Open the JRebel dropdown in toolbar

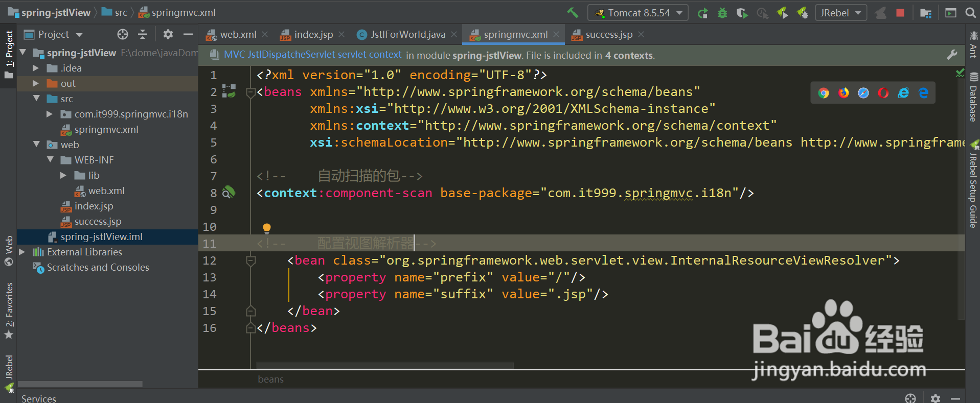point(841,13)
